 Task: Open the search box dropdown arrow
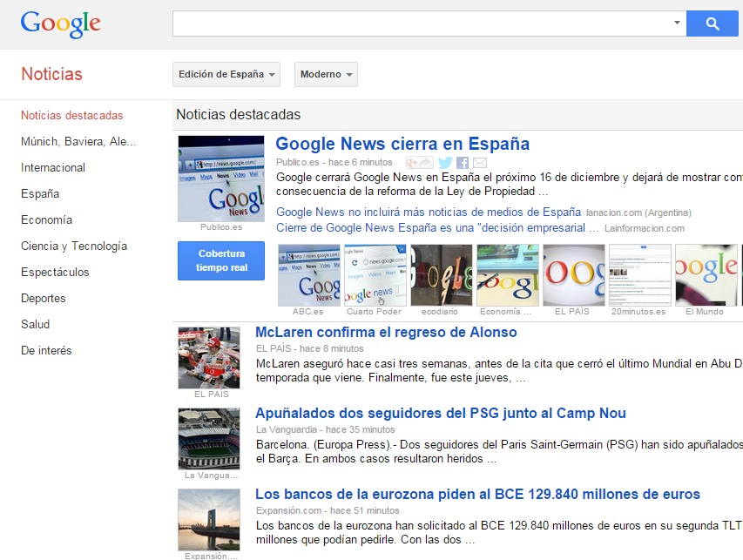pyautogui.click(x=677, y=23)
